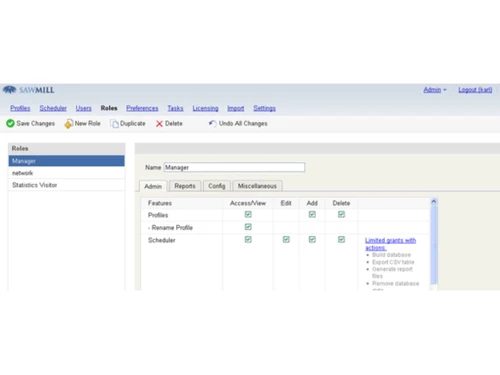Click the red Delete X icon
This screenshot has width=500, height=375.
click(159, 124)
